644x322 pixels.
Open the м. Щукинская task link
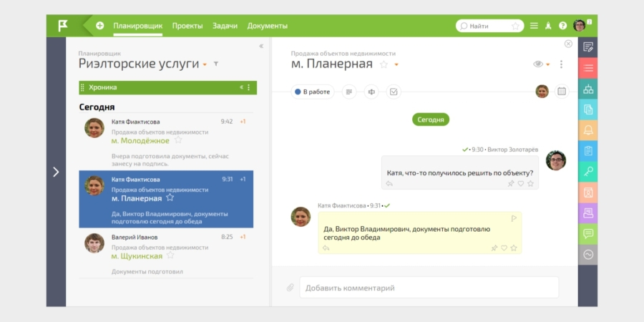[137, 256]
